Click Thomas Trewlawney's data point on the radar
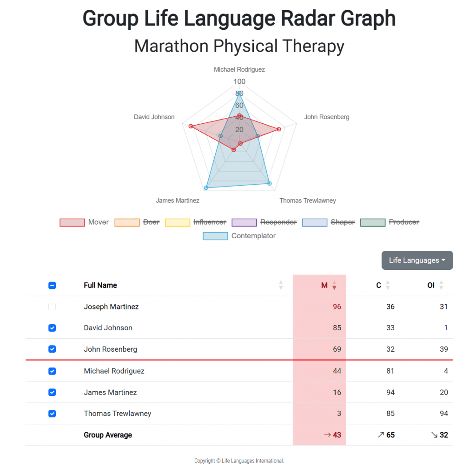The width and height of the screenshot is (476, 475). click(x=269, y=183)
